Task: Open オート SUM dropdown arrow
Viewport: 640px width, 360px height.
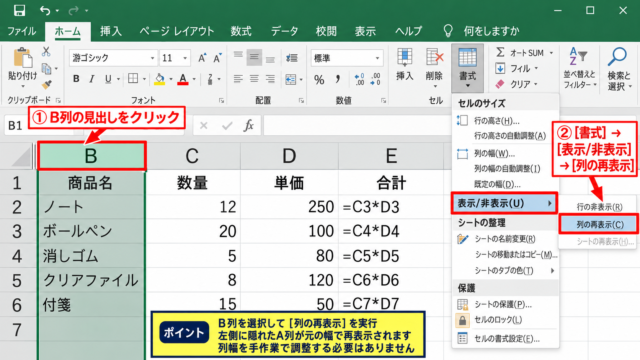Action: 551,53
